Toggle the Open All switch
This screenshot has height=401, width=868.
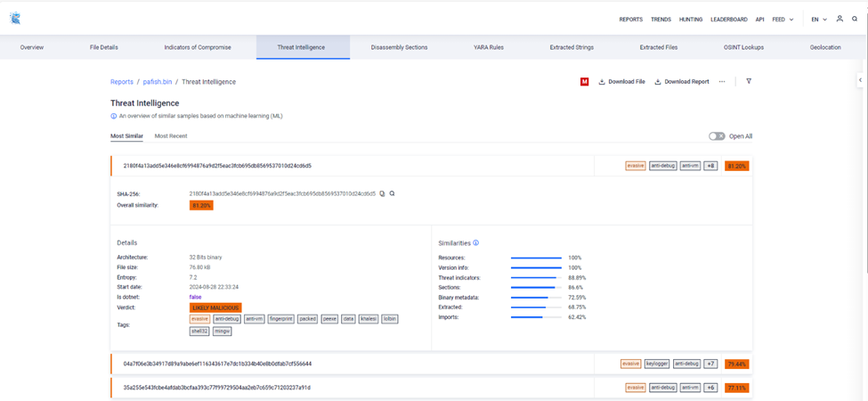pos(717,136)
